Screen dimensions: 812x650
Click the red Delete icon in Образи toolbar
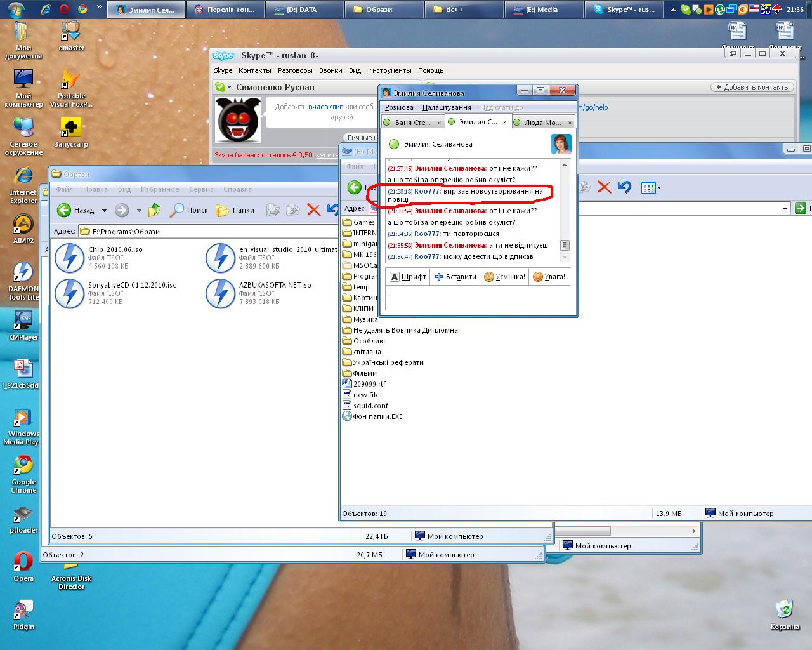click(313, 209)
